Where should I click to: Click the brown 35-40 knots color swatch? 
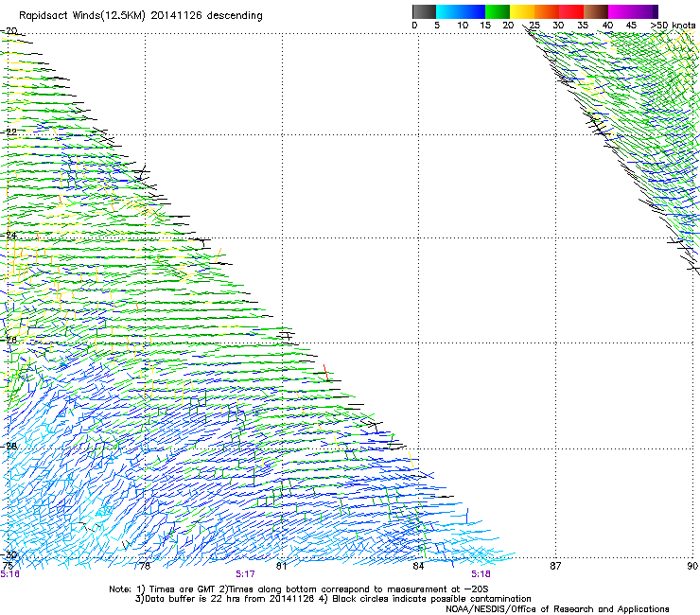click(596, 11)
